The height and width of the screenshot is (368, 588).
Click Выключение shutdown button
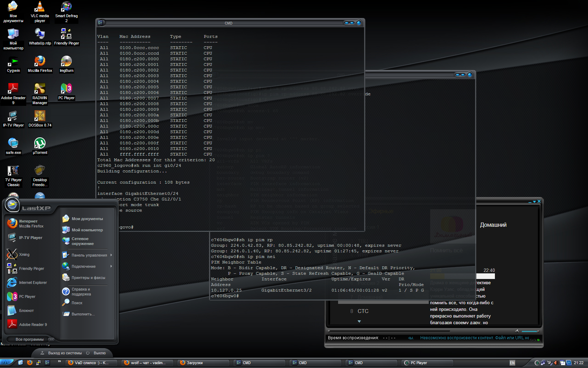tap(96, 353)
